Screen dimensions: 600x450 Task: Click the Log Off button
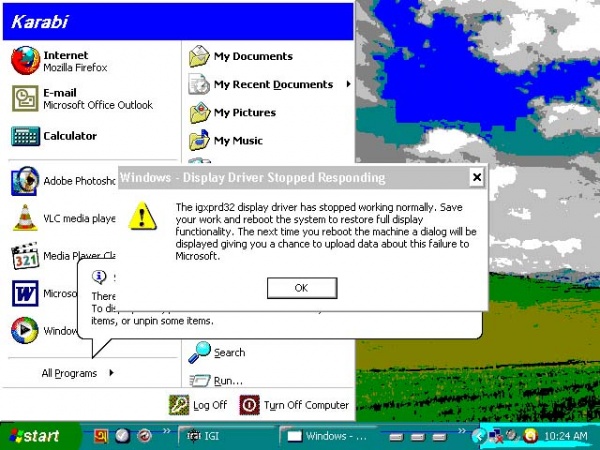pos(198,405)
